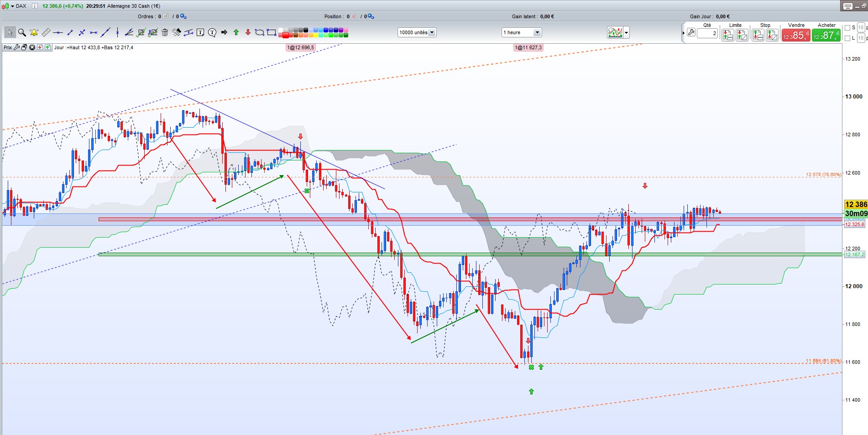Screen dimensions: 868x435
Task: Open Prix panel wrench settings
Action: click(16, 47)
